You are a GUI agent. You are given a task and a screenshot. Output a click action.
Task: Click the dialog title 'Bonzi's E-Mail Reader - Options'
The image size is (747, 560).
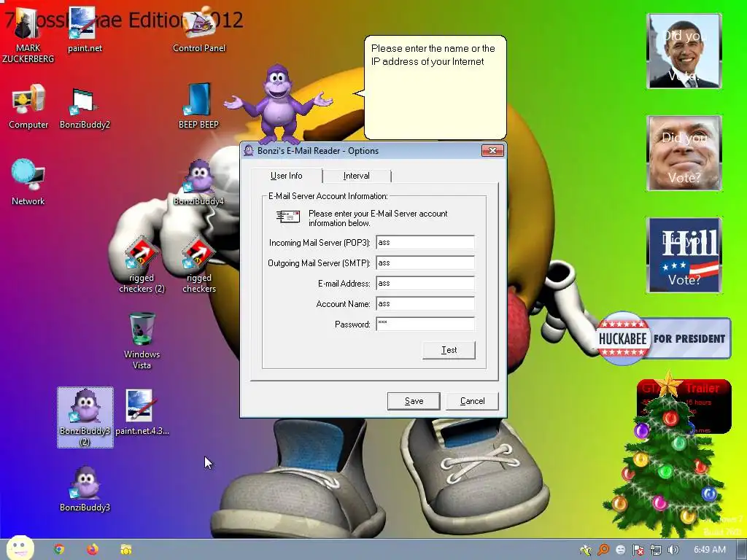[318, 151]
